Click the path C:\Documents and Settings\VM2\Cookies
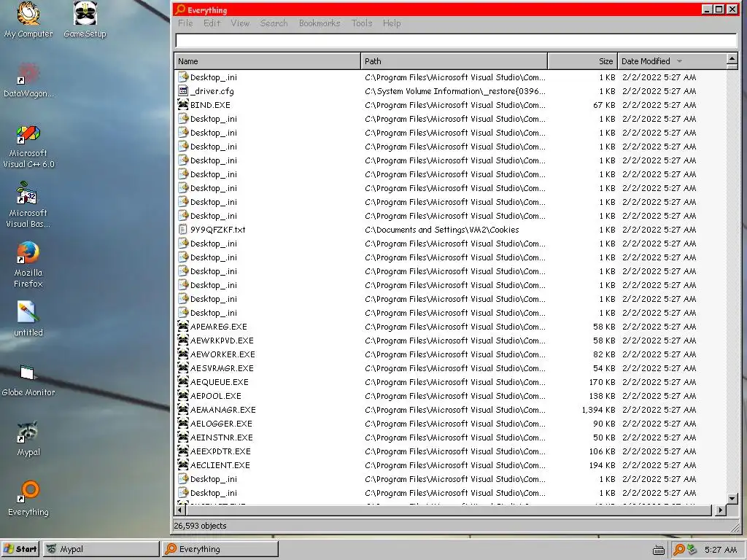This screenshot has height=560, width=747. coord(441,230)
